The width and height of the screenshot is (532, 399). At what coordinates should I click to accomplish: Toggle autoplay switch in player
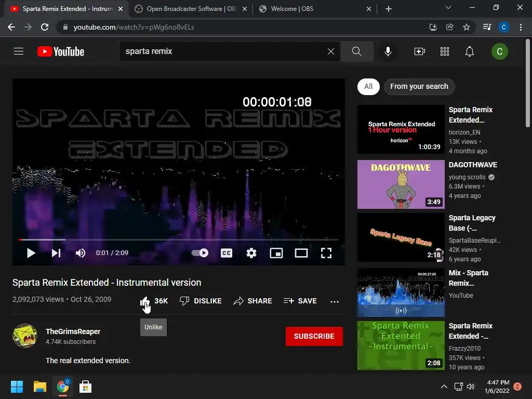coord(200,253)
